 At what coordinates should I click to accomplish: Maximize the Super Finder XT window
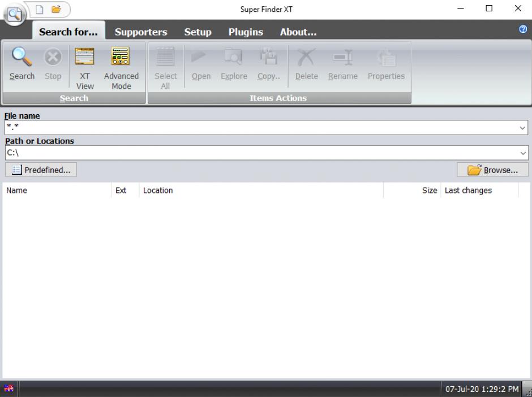click(489, 9)
